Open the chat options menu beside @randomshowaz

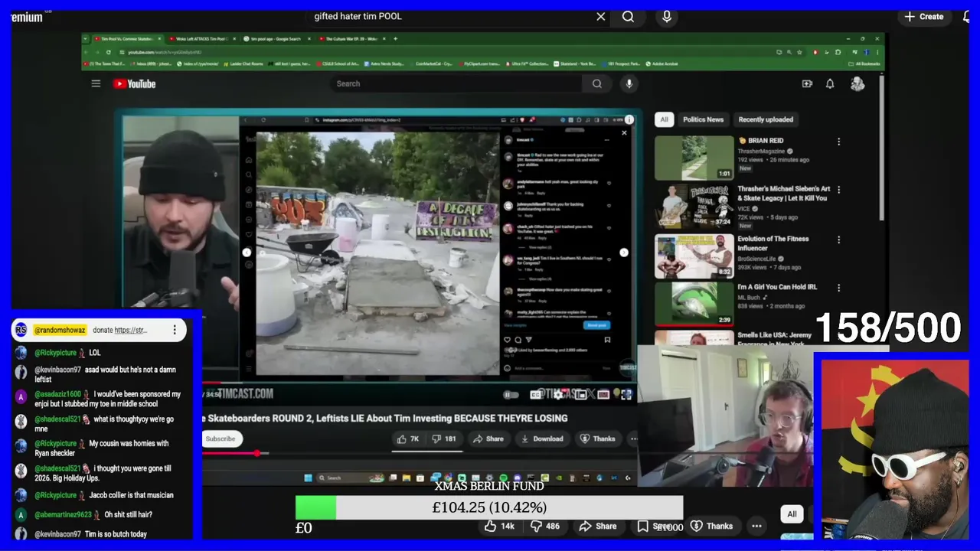click(175, 330)
